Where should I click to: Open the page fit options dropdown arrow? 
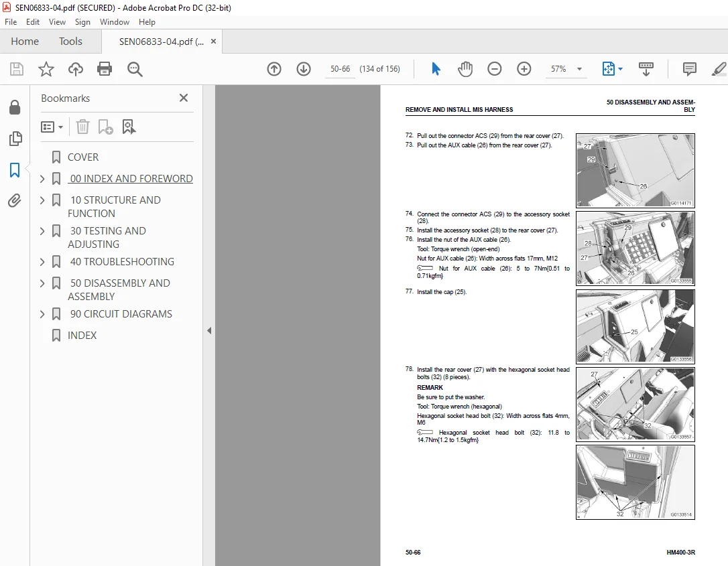[x=620, y=69]
